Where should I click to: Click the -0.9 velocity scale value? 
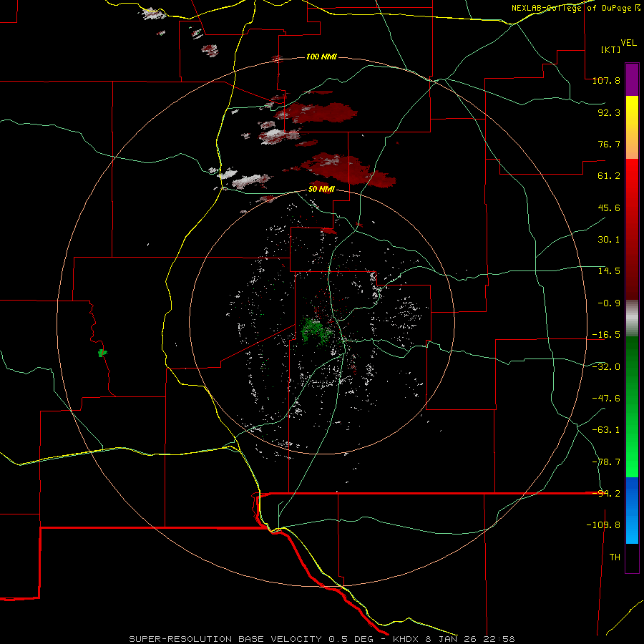pos(609,303)
